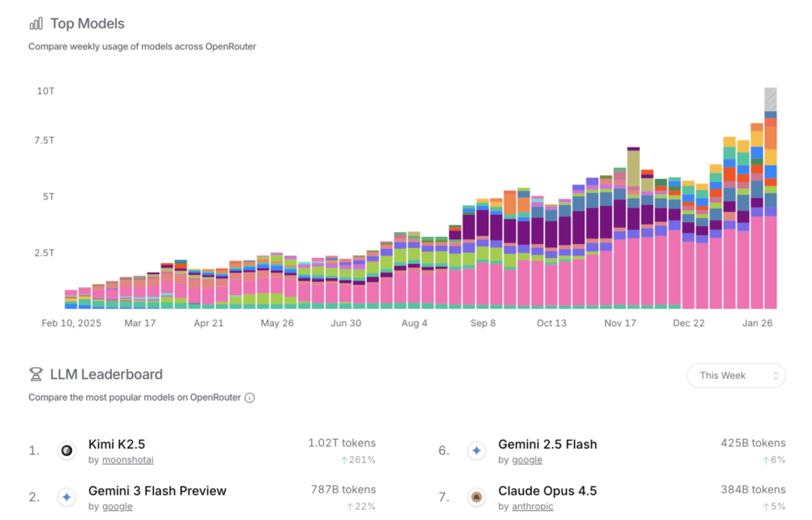The image size is (812, 520).
Task: Open the Gemini 2.5 Flash model title
Action: coord(547,444)
